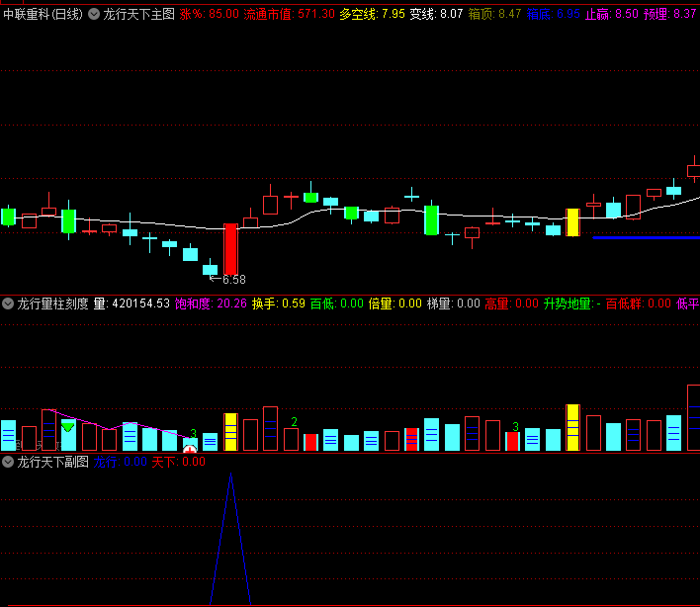This screenshot has width=700, height=607.
Task: Select the 龙行天下主图 indicator label
Action: 138,14
